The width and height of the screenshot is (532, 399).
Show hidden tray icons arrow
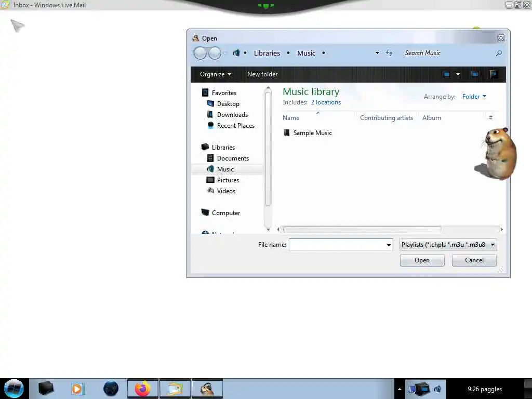(x=400, y=389)
